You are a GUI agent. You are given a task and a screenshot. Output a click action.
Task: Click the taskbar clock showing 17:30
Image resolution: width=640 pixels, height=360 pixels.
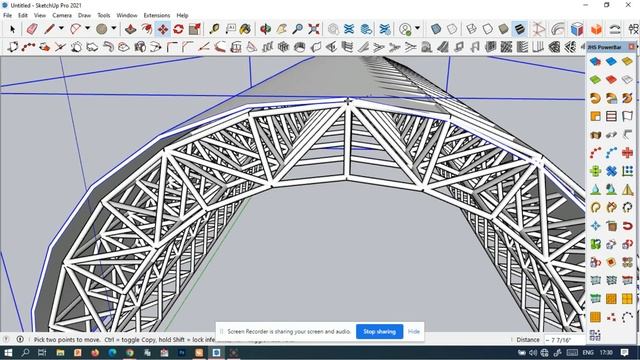click(607, 353)
